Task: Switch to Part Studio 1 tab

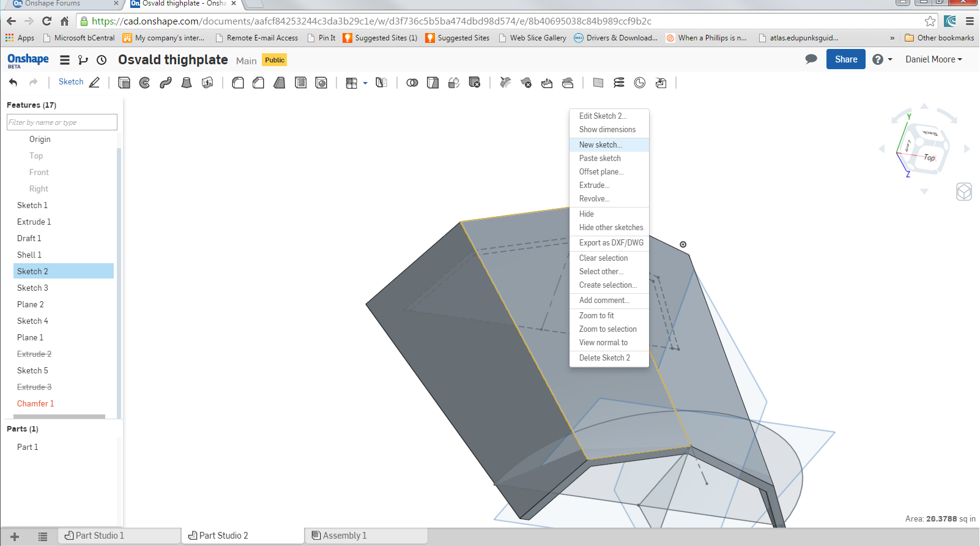Action: pos(119,536)
